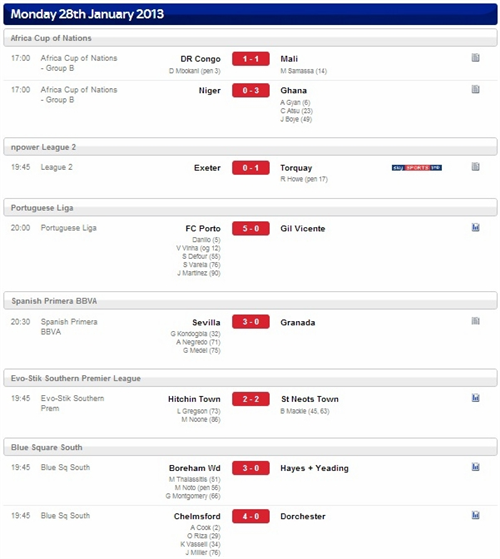Image resolution: width=500 pixels, height=559 pixels.
Task: Select the Portuguese Liga section header
Action: tap(250, 207)
